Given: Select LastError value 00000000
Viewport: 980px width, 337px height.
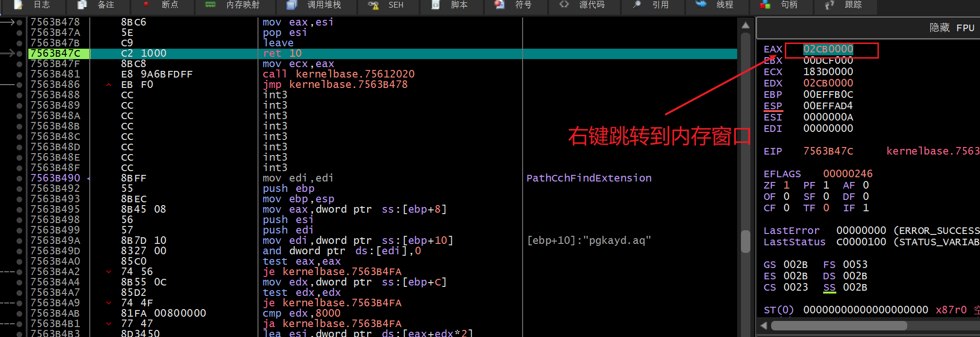Looking at the screenshot, I should (x=861, y=231).
